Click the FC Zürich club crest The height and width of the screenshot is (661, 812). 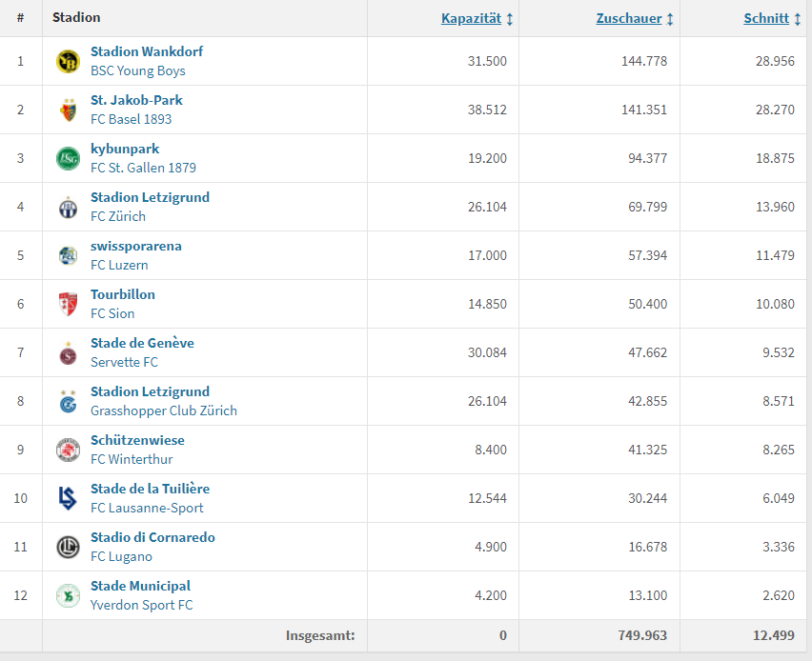pos(68,207)
